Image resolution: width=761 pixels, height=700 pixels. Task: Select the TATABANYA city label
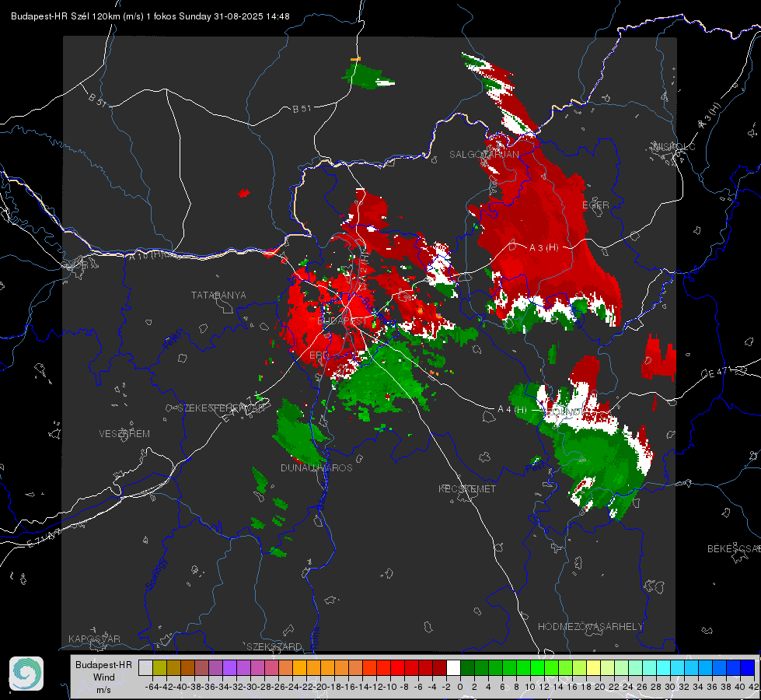[218, 296]
